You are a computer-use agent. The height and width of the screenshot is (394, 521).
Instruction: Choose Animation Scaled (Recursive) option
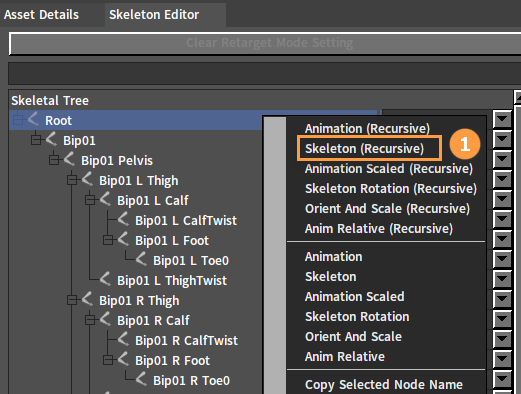coord(389,169)
